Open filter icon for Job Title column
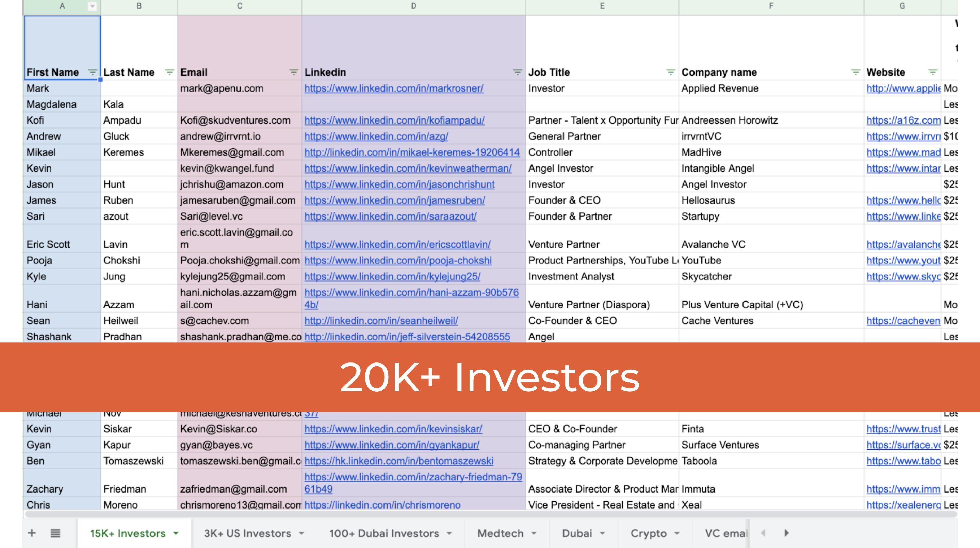This screenshot has width=980, height=548. point(670,72)
